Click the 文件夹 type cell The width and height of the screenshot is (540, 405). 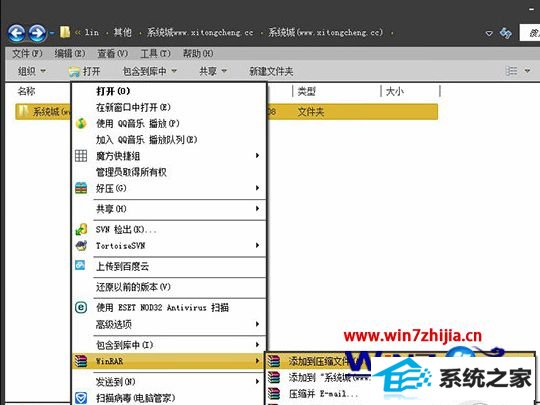click(311, 112)
